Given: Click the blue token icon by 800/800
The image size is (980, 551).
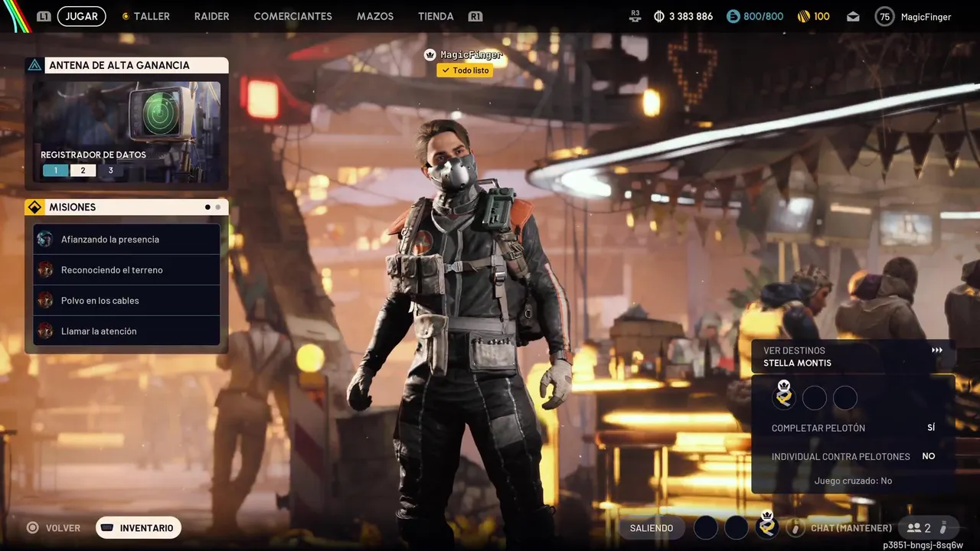Looking at the screenshot, I should pos(733,16).
